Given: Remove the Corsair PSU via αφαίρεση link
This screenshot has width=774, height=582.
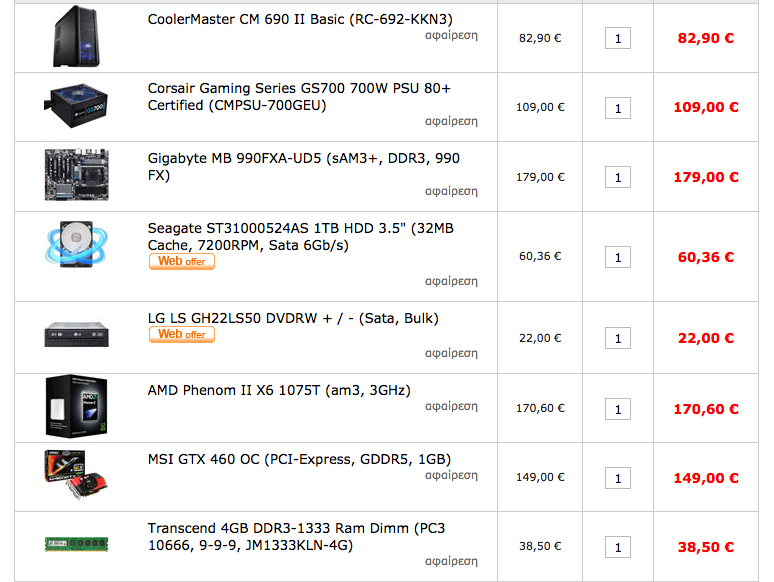Looking at the screenshot, I should tap(451, 121).
